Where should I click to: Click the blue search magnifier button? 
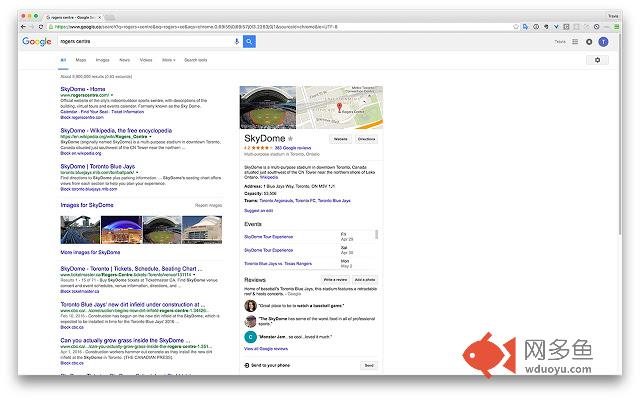[249, 41]
